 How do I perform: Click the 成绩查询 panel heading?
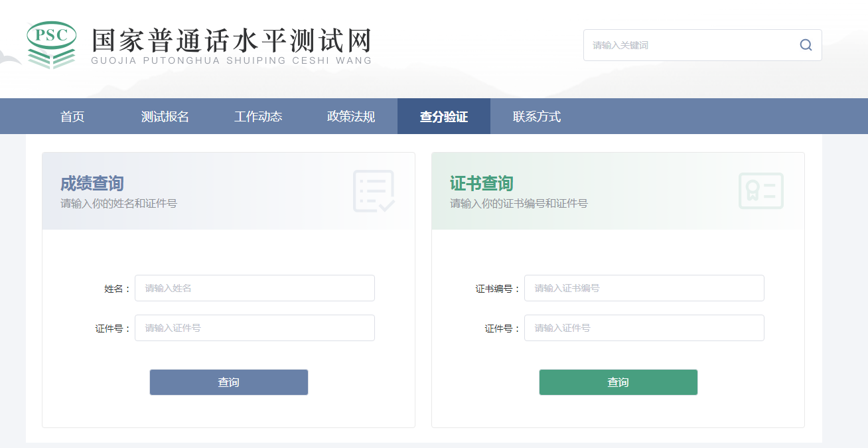click(x=92, y=183)
